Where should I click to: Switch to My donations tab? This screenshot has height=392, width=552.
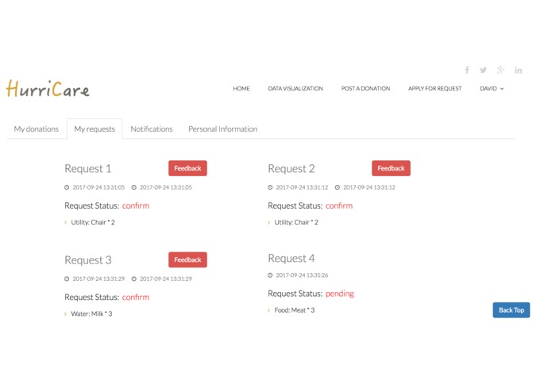[37, 129]
